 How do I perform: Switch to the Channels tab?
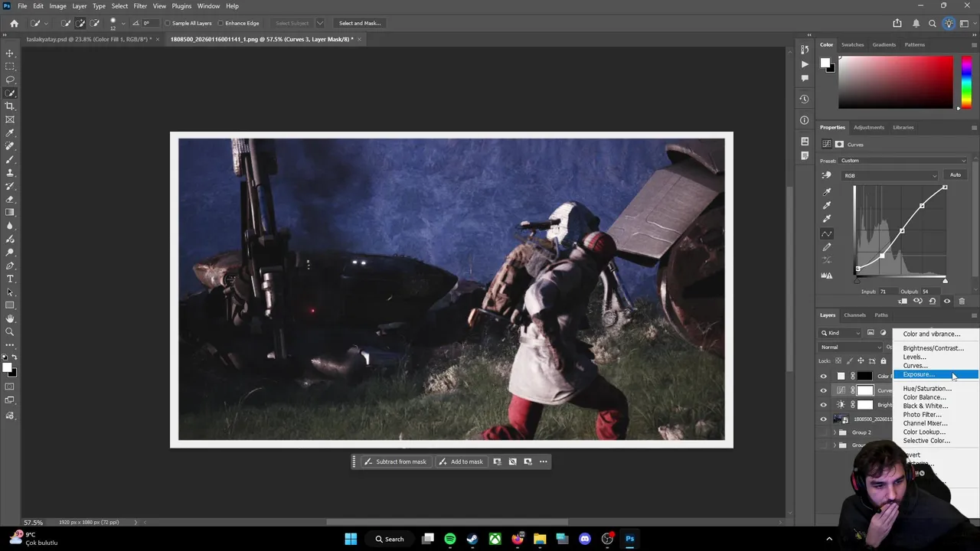(x=854, y=315)
